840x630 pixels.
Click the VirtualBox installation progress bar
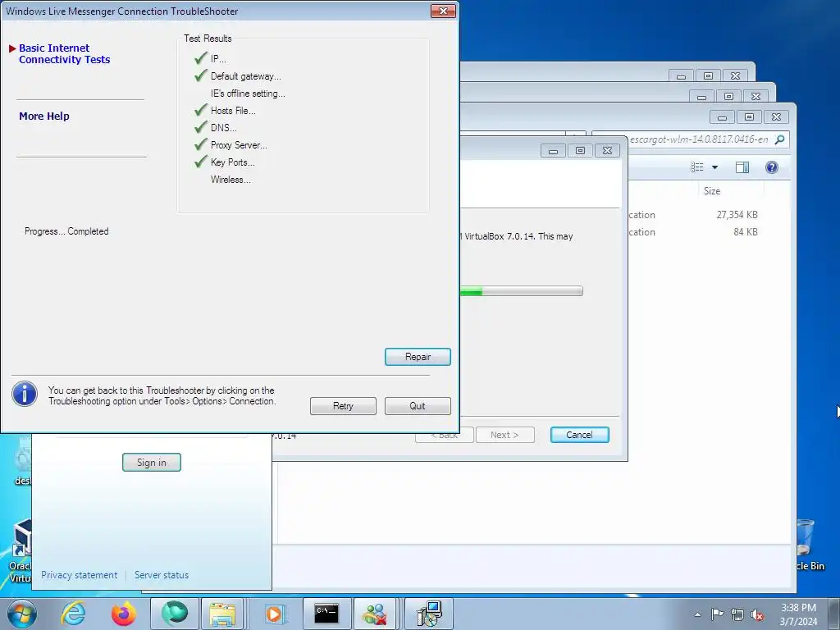point(521,291)
